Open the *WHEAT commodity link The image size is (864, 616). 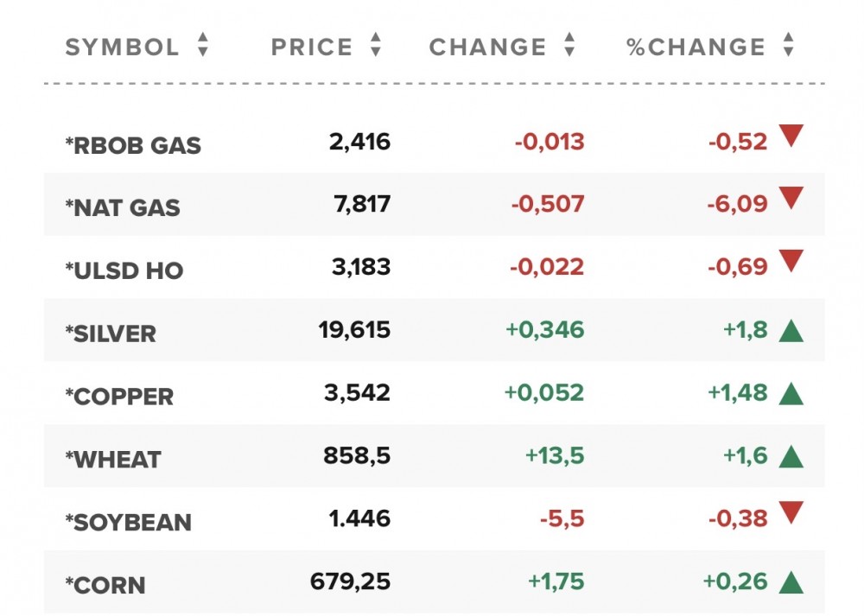pyautogui.click(x=113, y=460)
